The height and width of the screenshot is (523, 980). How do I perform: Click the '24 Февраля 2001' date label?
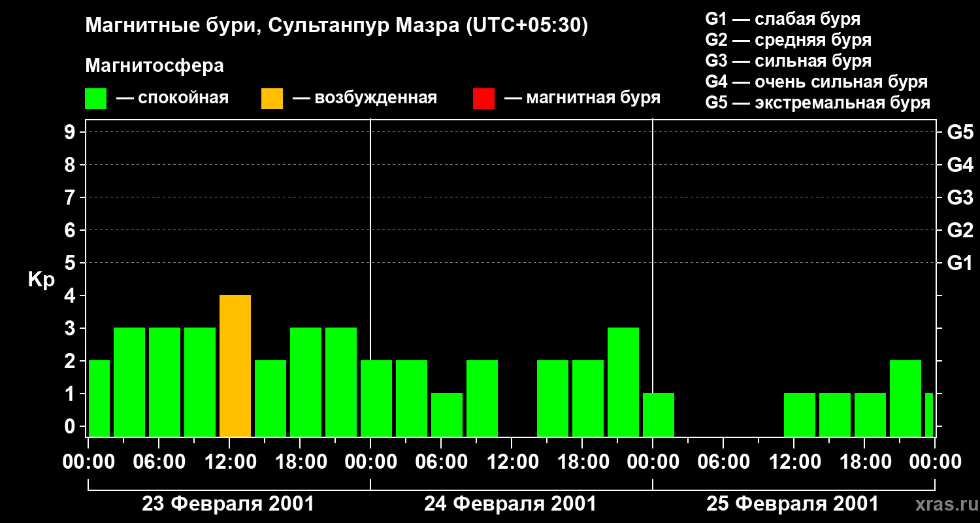point(510,504)
